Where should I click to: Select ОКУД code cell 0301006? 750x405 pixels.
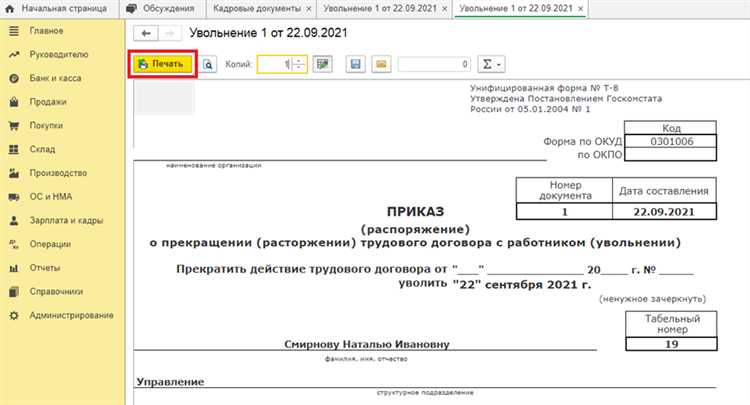coord(671,141)
